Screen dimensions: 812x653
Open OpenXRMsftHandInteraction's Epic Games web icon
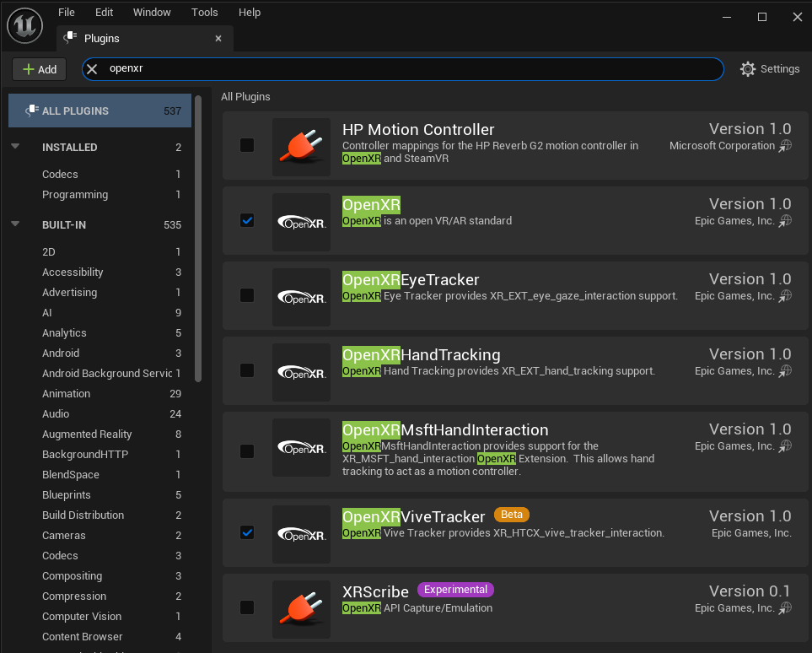786,447
